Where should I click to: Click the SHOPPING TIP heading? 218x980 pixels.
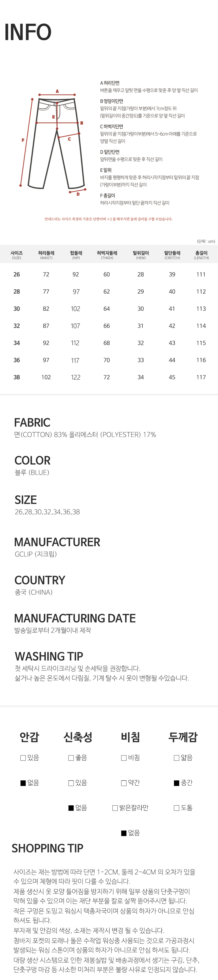point(47,848)
